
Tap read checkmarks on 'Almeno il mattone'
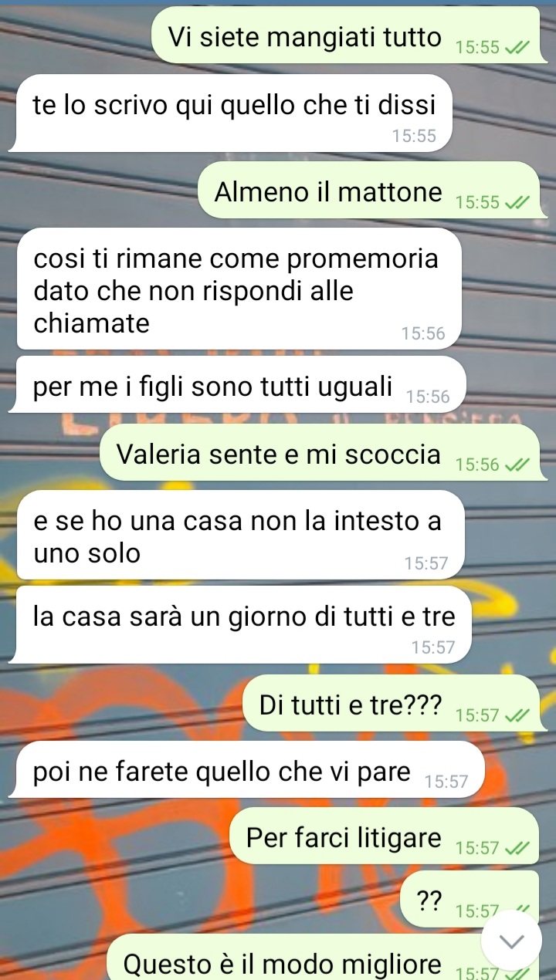click(x=516, y=203)
